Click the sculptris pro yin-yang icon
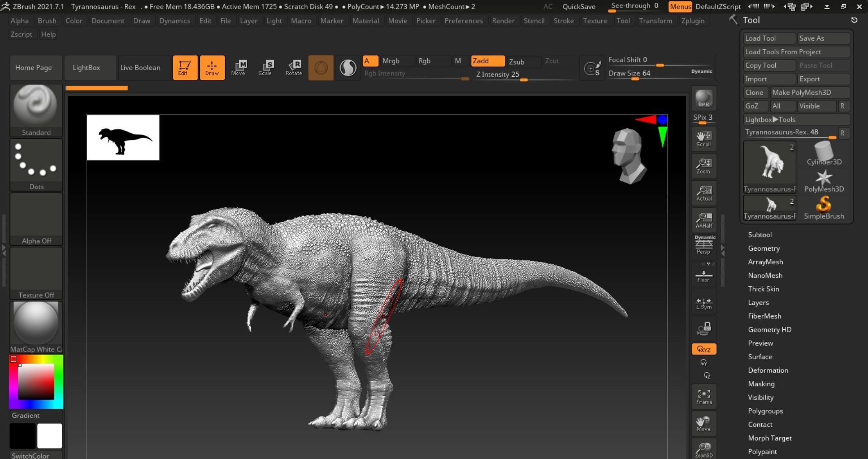The width and height of the screenshot is (868, 459). [348, 68]
